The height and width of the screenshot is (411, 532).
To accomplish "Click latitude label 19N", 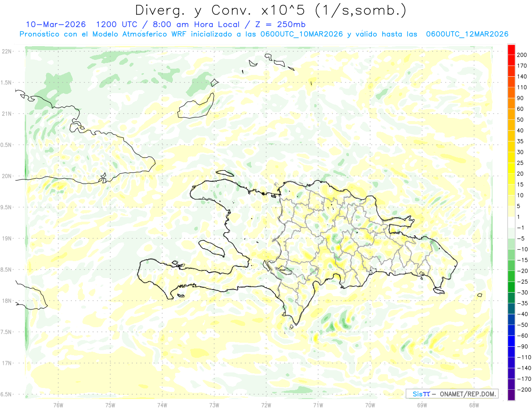I will tap(7, 239).
